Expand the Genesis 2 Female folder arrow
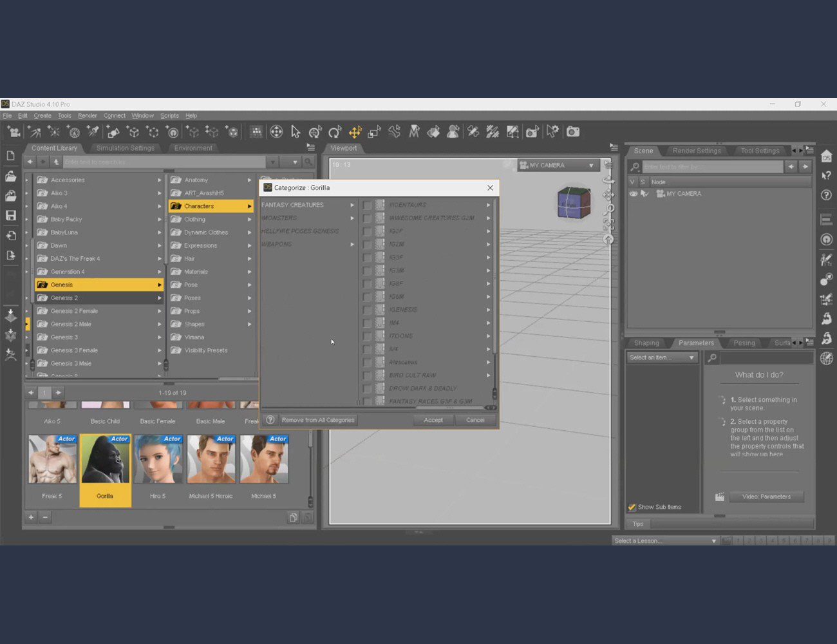The image size is (837, 644). [x=159, y=311]
